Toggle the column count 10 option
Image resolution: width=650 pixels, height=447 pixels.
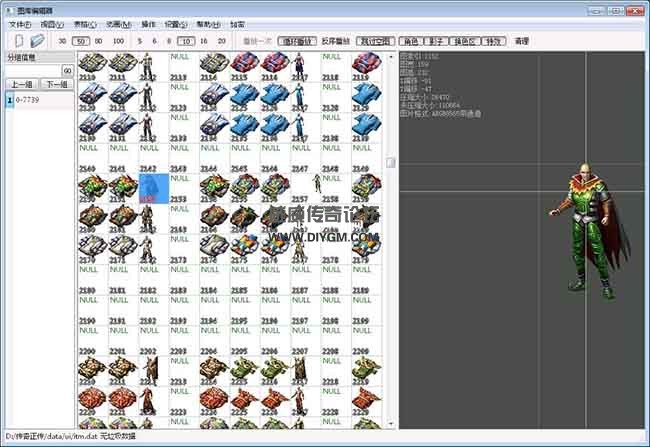click(186, 41)
